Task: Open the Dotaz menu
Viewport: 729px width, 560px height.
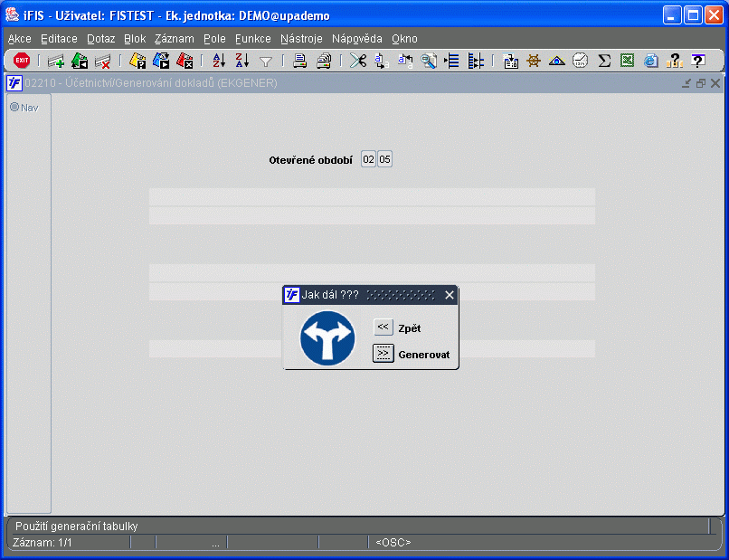Action: pos(101,39)
